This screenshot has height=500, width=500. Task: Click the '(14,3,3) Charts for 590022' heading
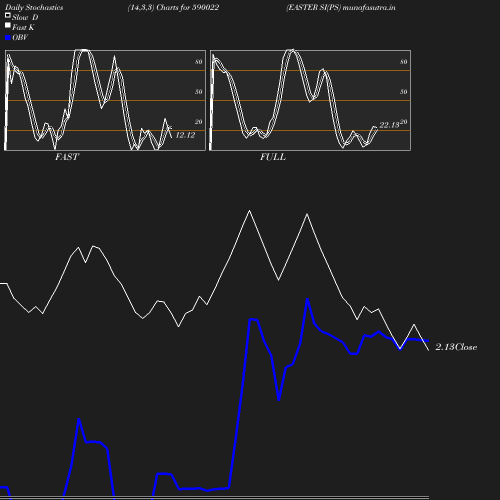(173, 7)
